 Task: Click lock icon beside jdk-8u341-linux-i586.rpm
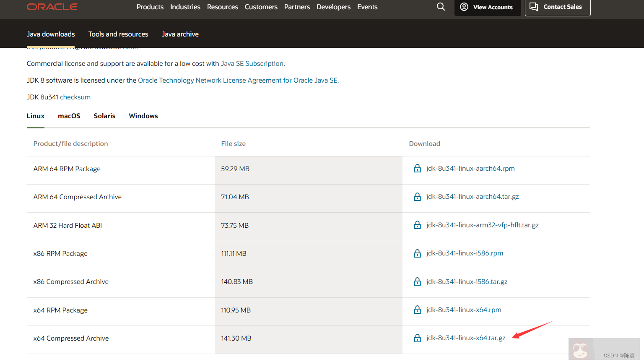pos(417,253)
